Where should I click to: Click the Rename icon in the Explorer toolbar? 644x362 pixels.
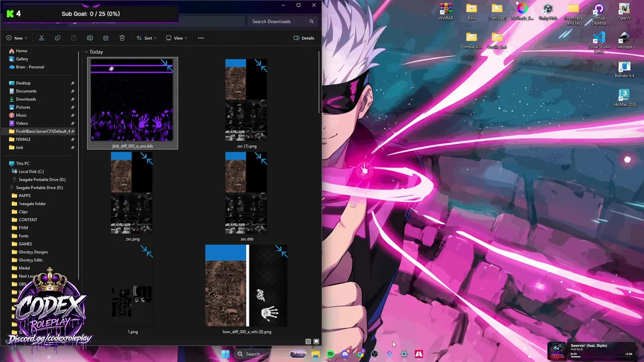[90, 38]
